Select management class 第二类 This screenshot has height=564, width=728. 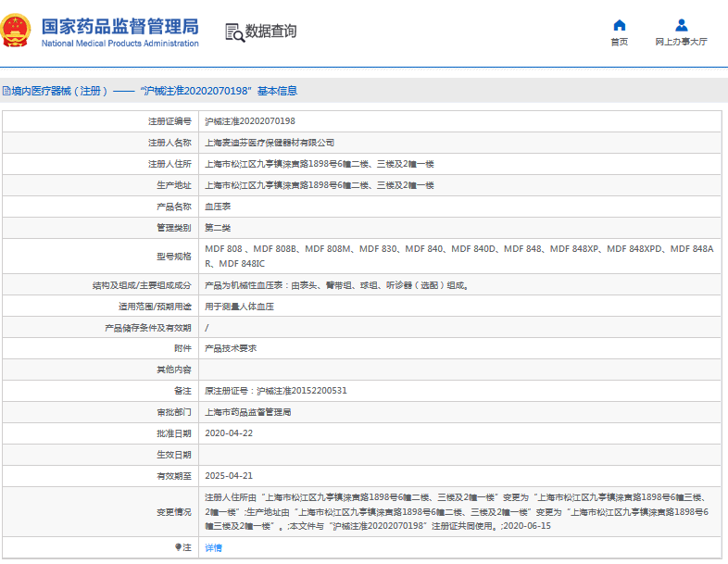pyautogui.click(x=218, y=228)
